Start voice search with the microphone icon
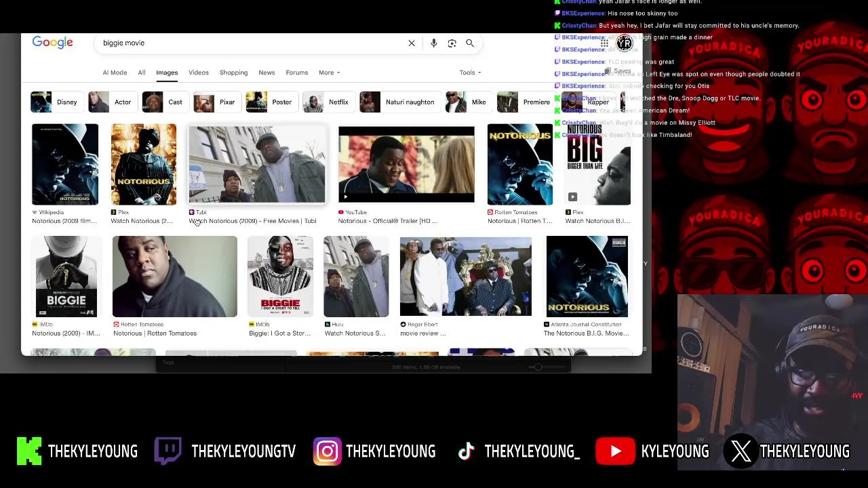Image resolution: width=868 pixels, height=488 pixels. point(434,43)
